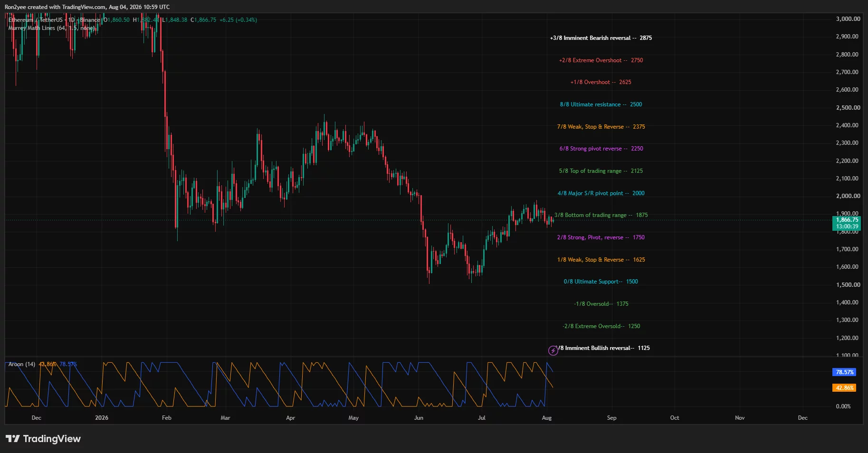The width and height of the screenshot is (868, 453).
Task: Select the Imminent Bullish reversal 1125 label
Action: [603, 348]
